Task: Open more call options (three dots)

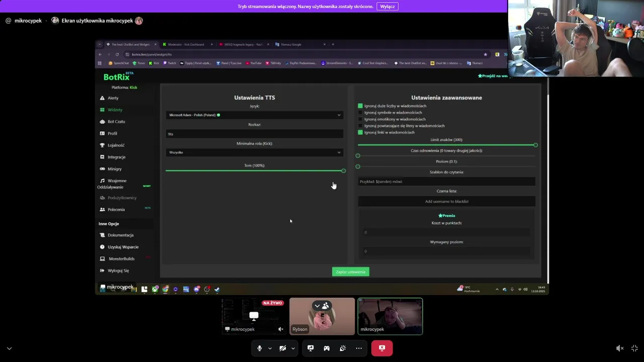Action: pos(359,348)
